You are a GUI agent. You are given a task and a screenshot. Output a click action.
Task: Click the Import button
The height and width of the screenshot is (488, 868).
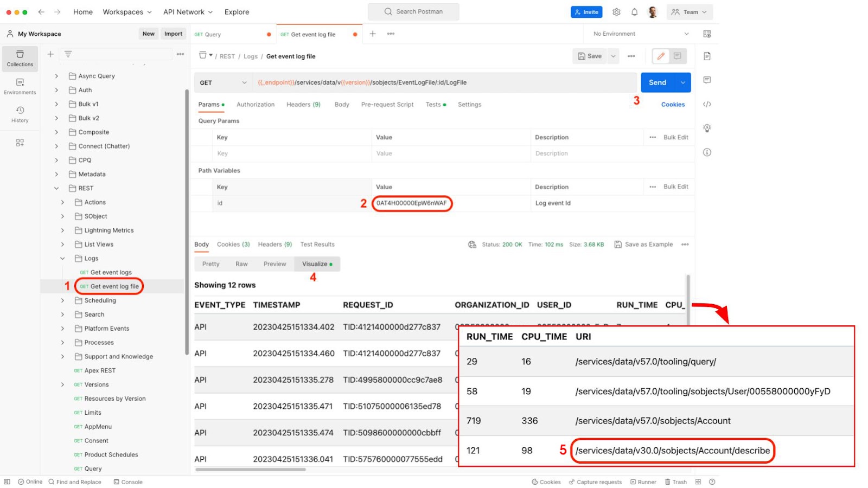coord(174,34)
